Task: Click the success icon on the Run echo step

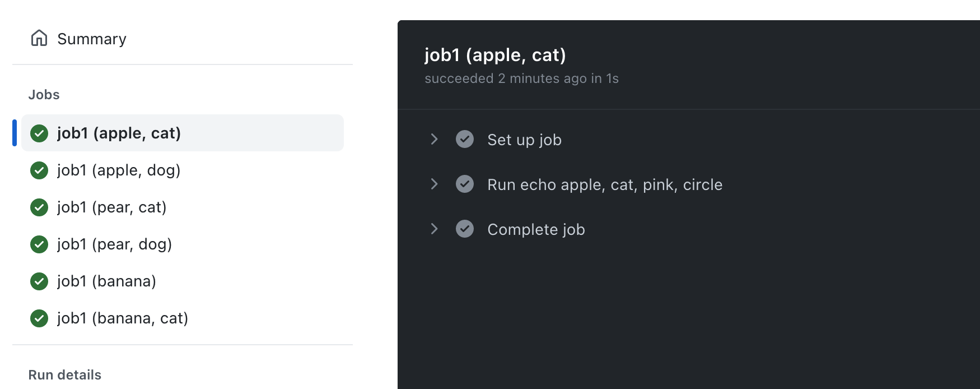Action: pyautogui.click(x=465, y=184)
